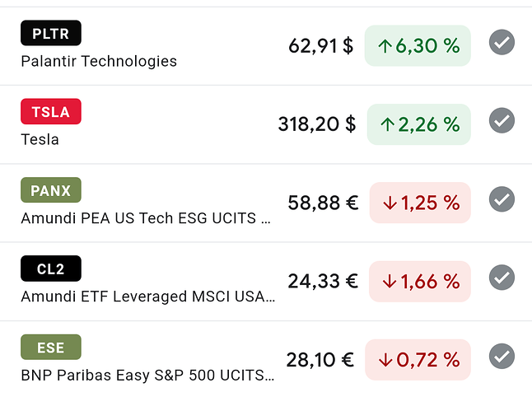532x411 pixels.
Task: Click the red TSLA ticker badge
Action: (x=51, y=111)
